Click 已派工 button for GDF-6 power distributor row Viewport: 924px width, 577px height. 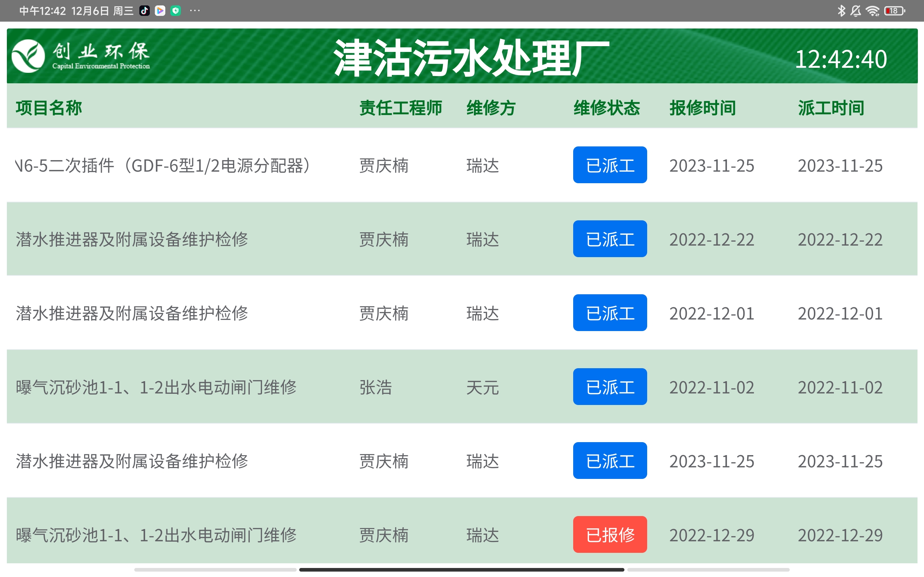pos(610,165)
